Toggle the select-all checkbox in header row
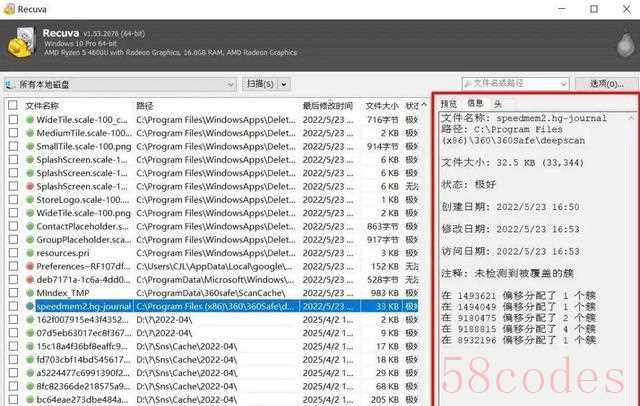 point(12,105)
